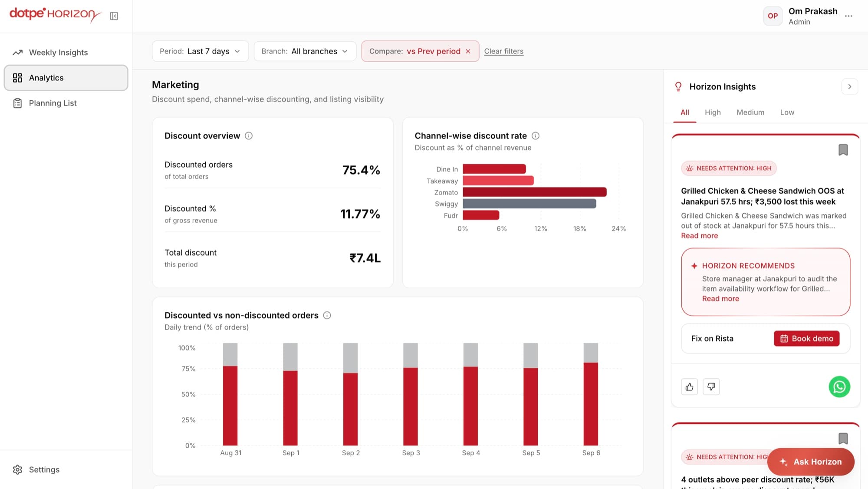Click Discount overview info icon
Image resolution: width=868 pixels, height=489 pixels.
tap(249, 136)
